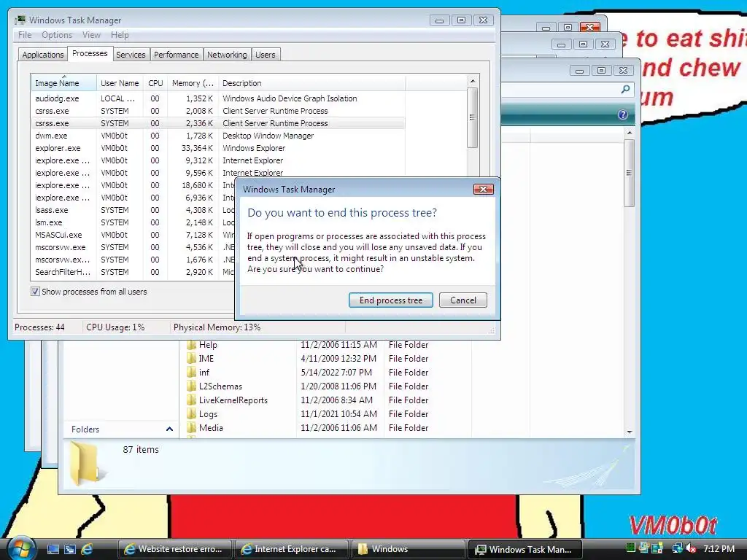Screen dimensions: 747x560
Task: Launch Internet Explorer from quick launch
Action: click(x=87, y=549)
